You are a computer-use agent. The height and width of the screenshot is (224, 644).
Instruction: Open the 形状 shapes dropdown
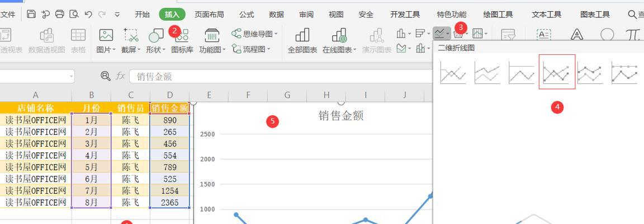pyautogui.click(x=155, y=41)
